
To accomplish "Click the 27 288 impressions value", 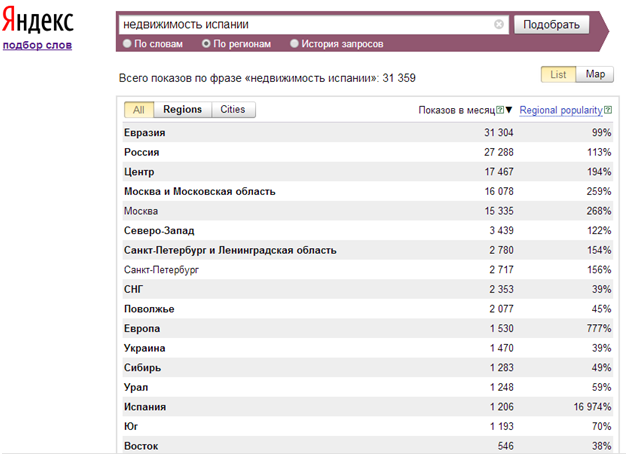I will pos(499,153).
